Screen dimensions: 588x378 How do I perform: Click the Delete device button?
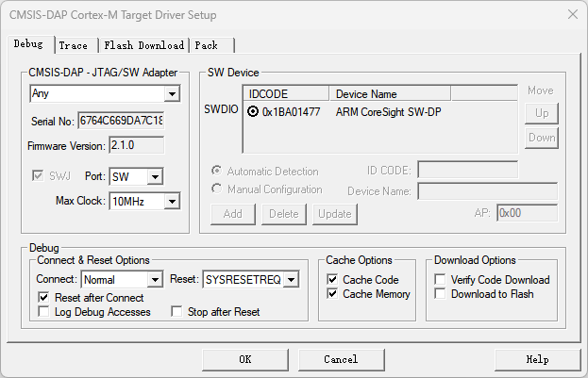click(x=284, y=214)
